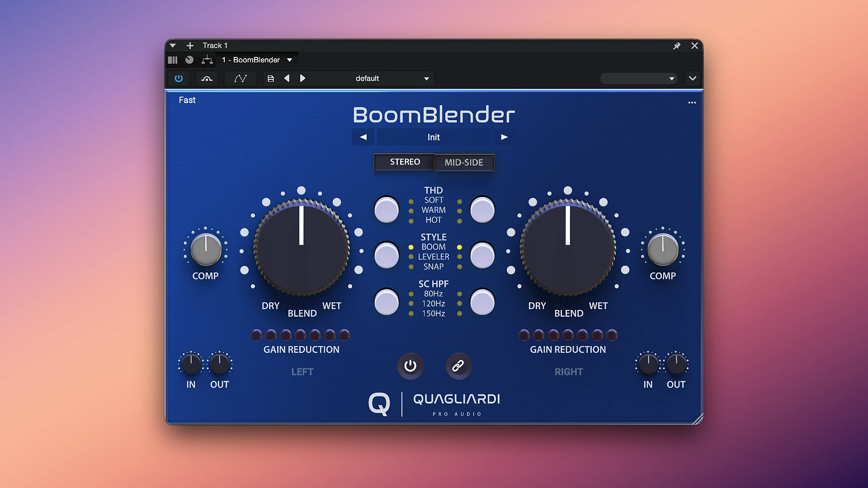Go to previous host preset arrow
The image size is (868, 488).
[x=287, y=79]
